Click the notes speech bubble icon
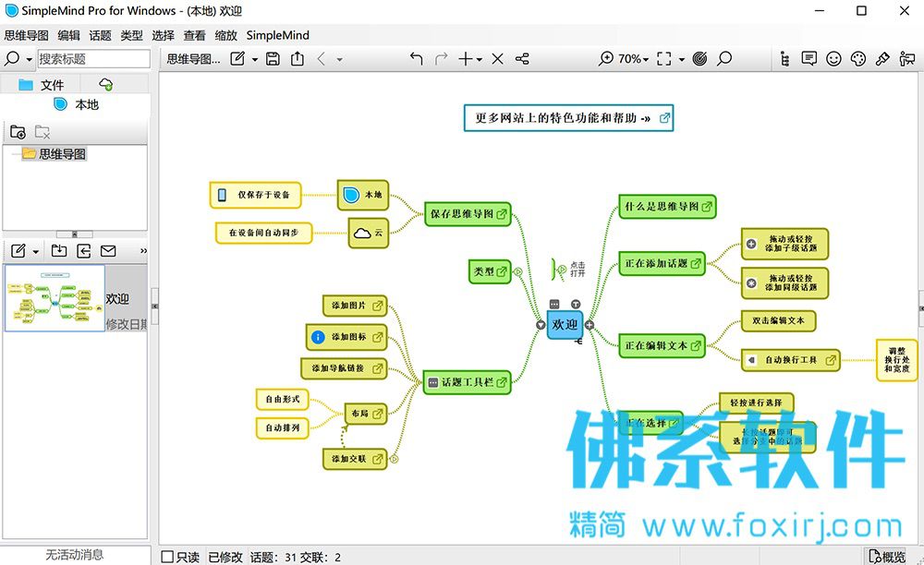This screenshot has width=924, height=565. pyautogui.click(x=809, y=58)
